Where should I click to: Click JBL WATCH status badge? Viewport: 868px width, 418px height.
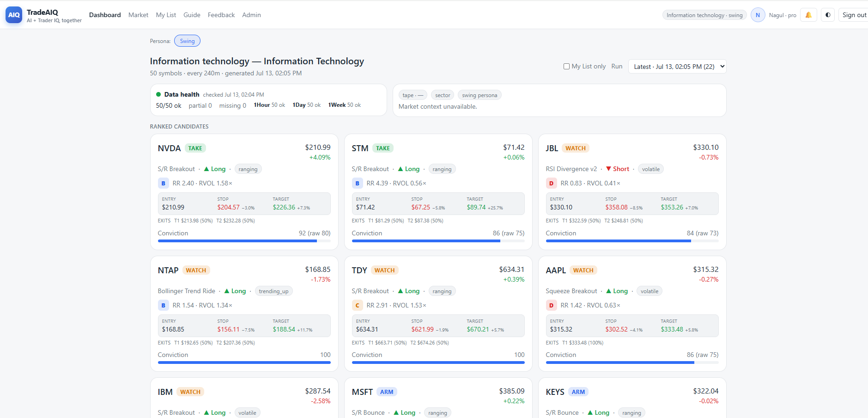[576, 148]
